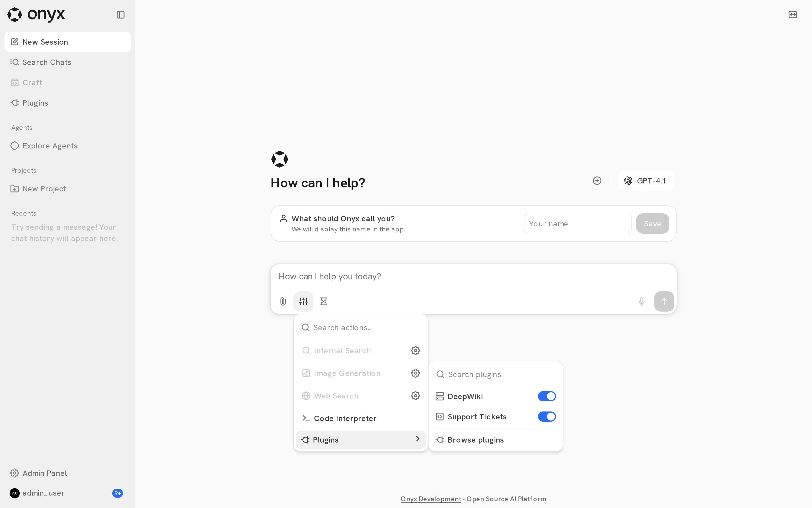This screenshot has width=812, height=508.
Task: Open Plugins page from sidebar
Action: pos(67,103)
